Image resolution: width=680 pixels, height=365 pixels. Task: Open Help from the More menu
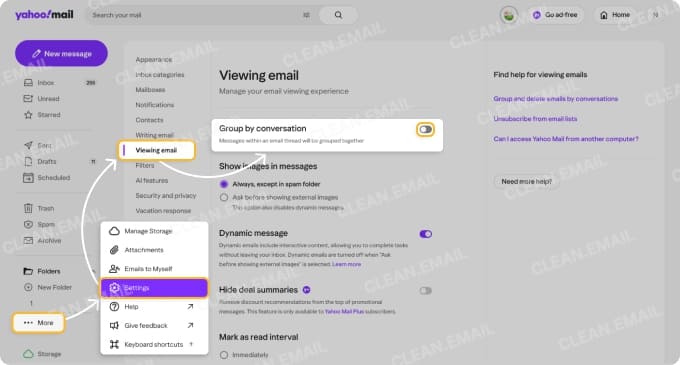pos(154,307)
